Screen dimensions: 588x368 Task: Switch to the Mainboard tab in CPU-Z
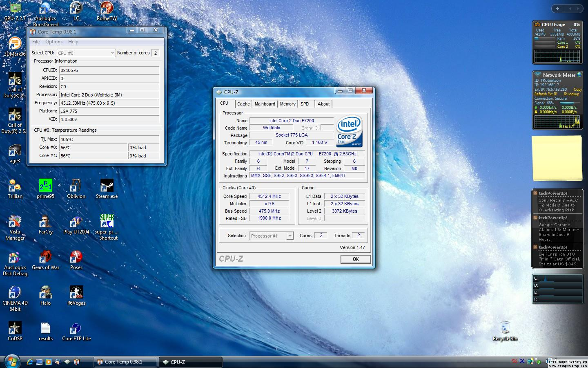tap(265, 104)
